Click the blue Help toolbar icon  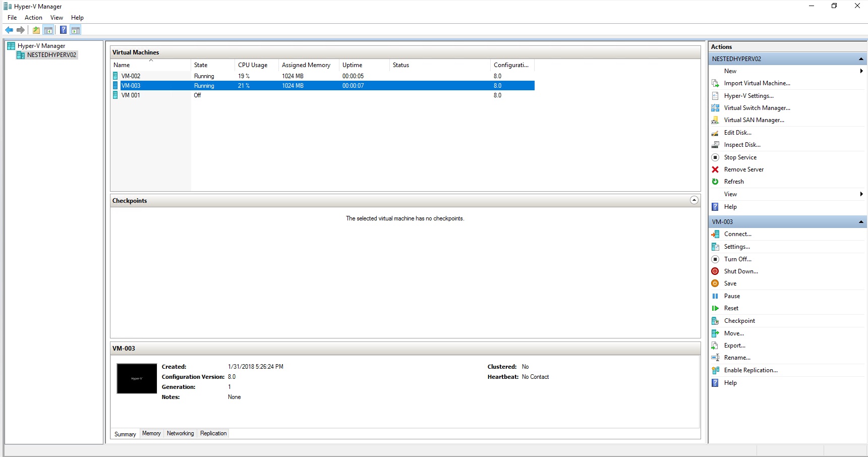63,30
